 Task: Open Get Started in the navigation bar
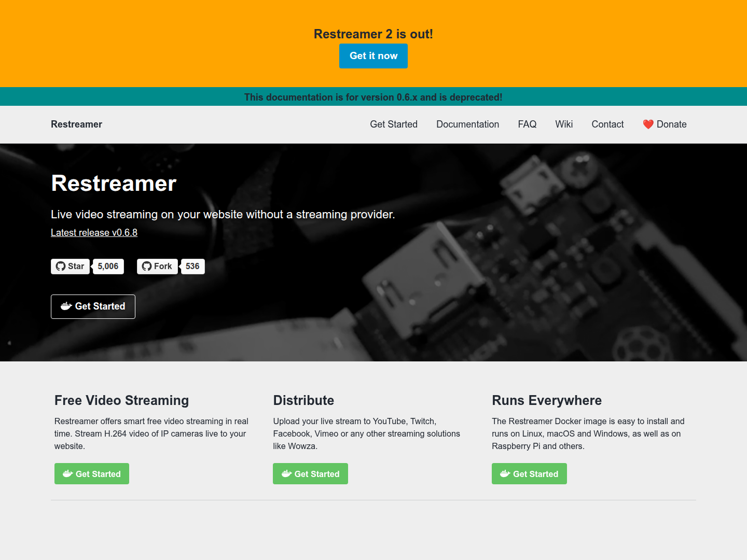(394, 124)
